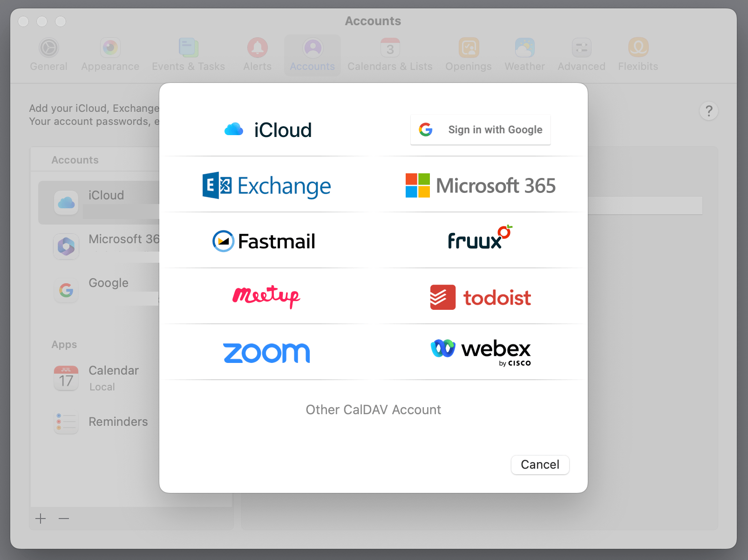The height and width of the screenshot is (560, 748).
Task: Click Sign in with Google button
Action: click(480, 130)
